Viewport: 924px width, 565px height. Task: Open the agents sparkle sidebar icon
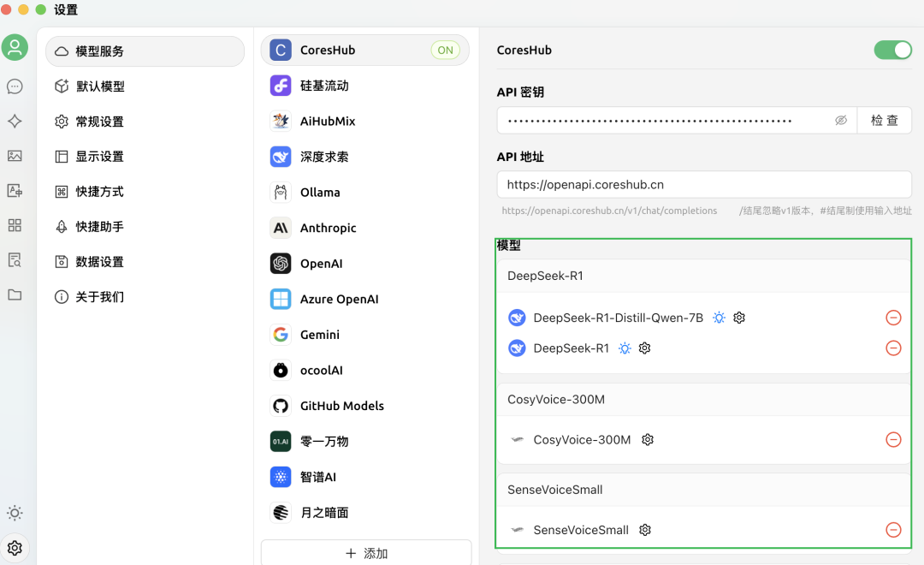point(15,121)
